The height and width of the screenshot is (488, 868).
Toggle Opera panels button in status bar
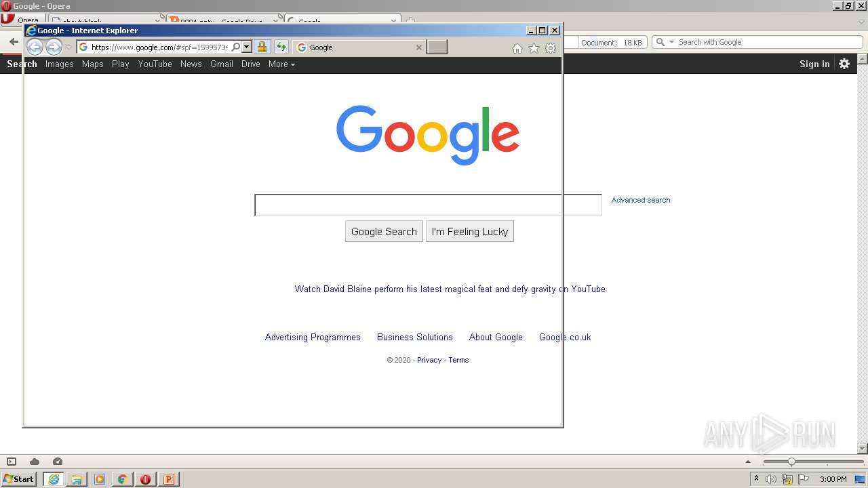[12, 462]
